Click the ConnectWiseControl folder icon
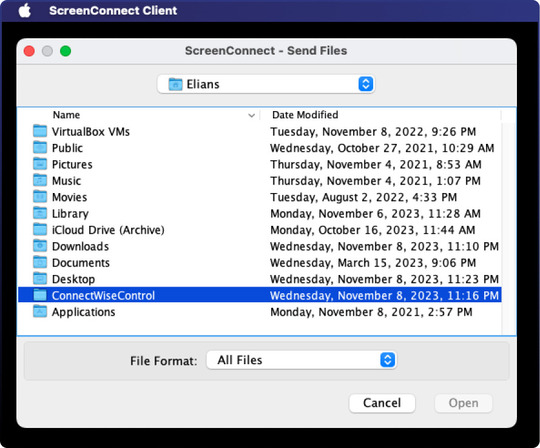 point(40,295)
